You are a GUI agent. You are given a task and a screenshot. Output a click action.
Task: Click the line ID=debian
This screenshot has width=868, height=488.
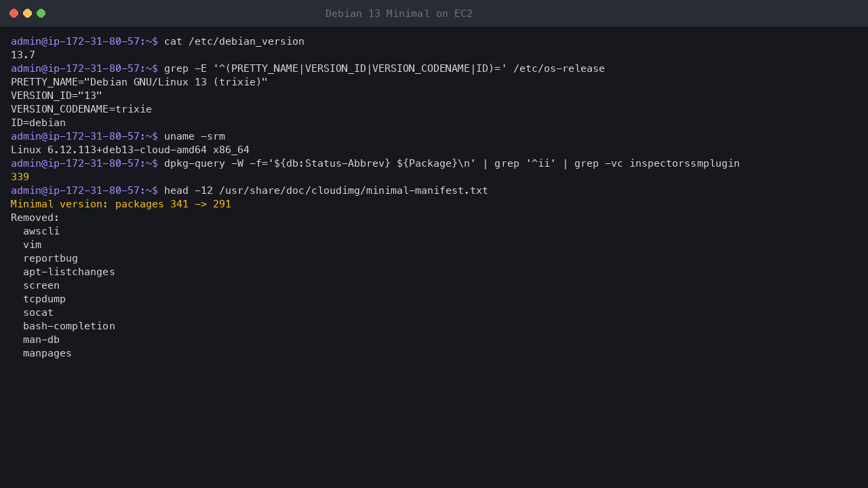point(38,123)
